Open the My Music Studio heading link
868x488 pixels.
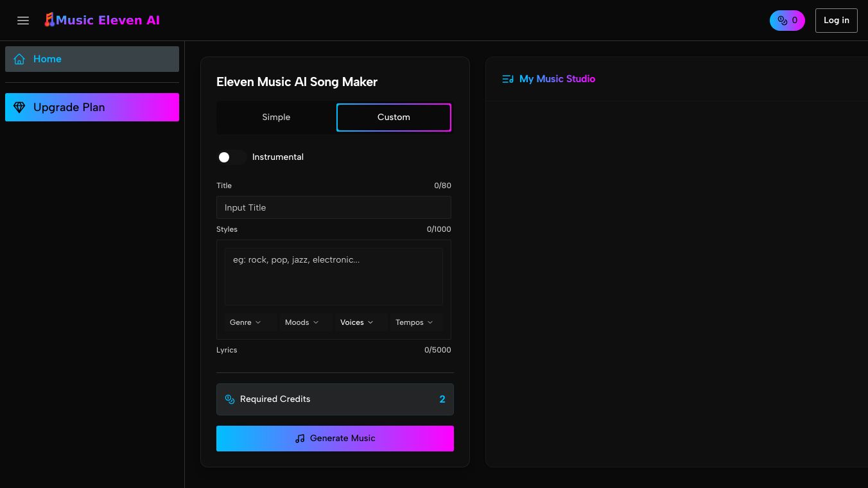[x=557, y=79]
